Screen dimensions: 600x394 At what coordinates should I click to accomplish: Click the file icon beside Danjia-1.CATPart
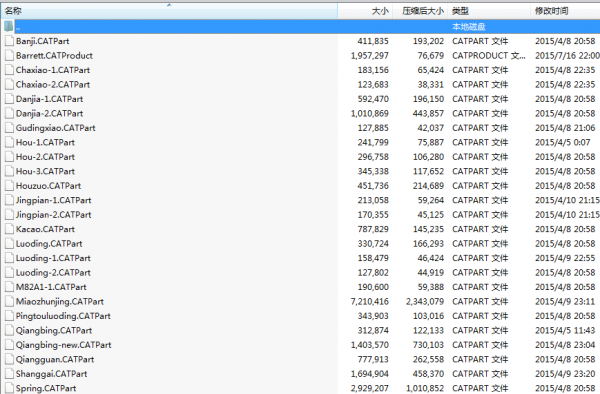(9, 99)
